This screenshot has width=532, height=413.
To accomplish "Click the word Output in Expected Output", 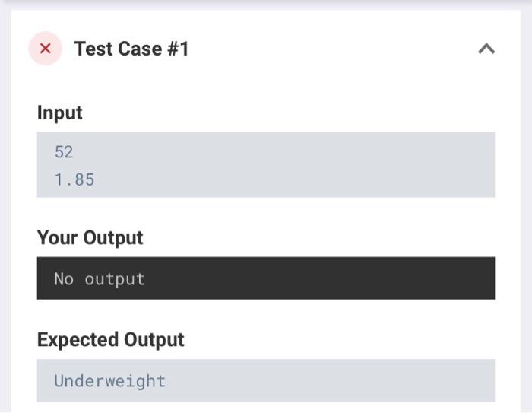I will pyautogui.click(x=154, y=340).
